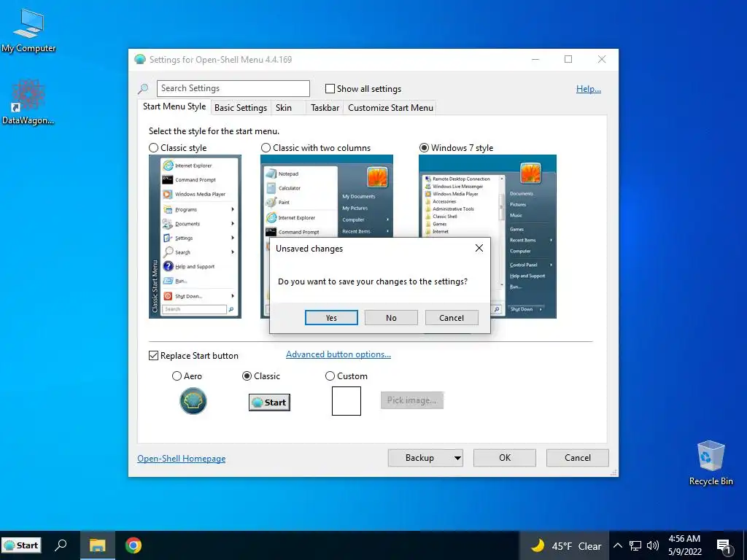This screenshot has height=560, width=747.
Task: Open network status tray icon
Action: [635, 545]
